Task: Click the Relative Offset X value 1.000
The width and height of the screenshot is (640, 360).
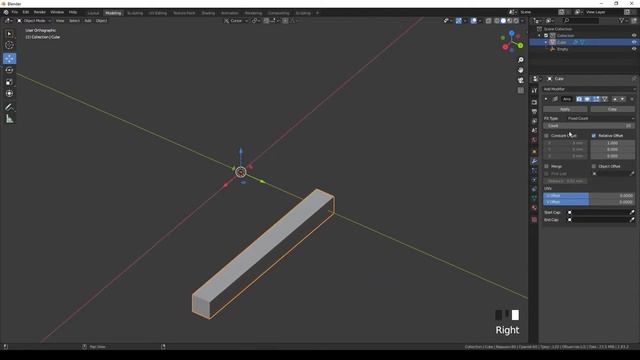Action: [x=613, y=143]
